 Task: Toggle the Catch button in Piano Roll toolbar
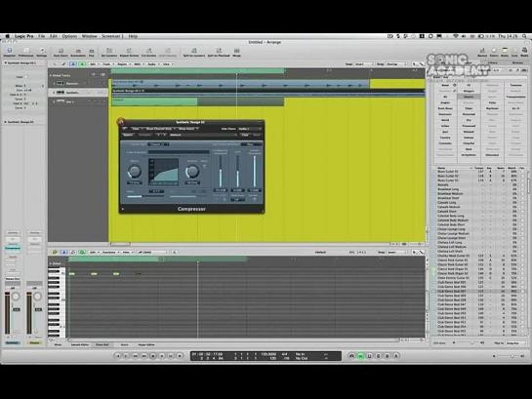coord(63,253)
